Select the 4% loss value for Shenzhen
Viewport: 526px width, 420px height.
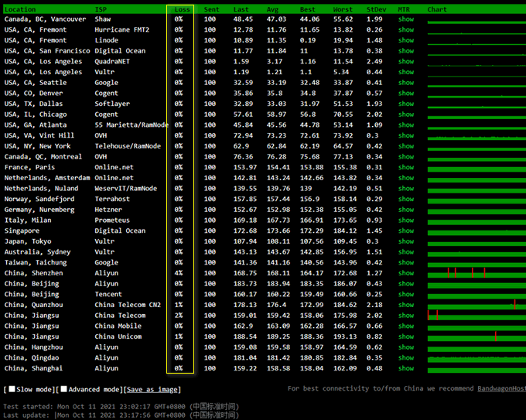tap(179, 273)
